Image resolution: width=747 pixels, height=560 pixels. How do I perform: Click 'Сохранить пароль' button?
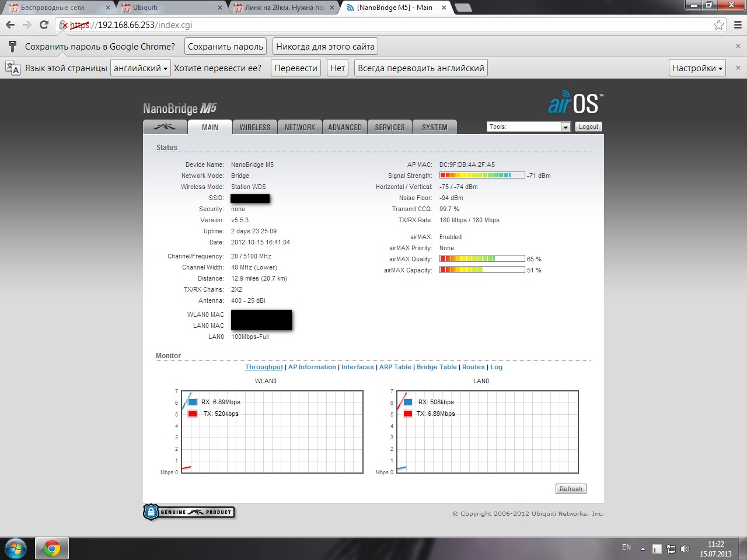225,46
